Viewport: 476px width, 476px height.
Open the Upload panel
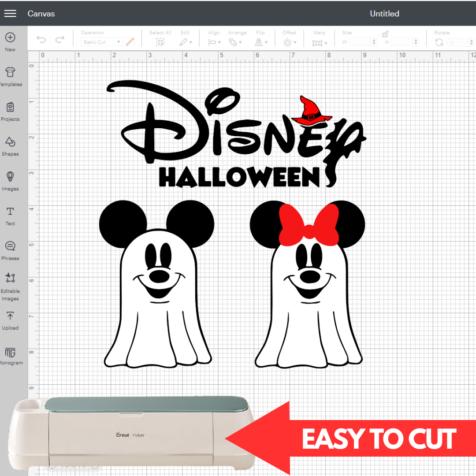pos(10,320)
